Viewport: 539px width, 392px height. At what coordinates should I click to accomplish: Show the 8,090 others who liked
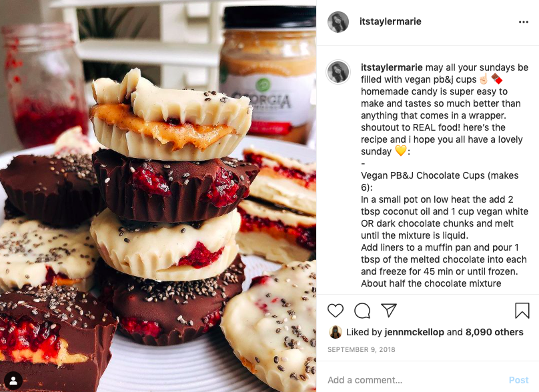point(494,332)
